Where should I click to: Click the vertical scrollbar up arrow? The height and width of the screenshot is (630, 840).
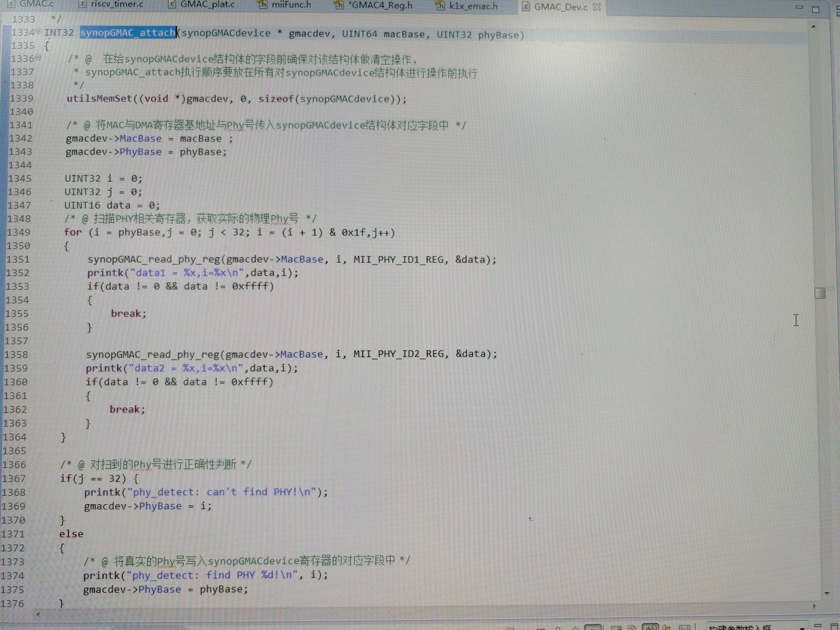(x=813, y=27)
